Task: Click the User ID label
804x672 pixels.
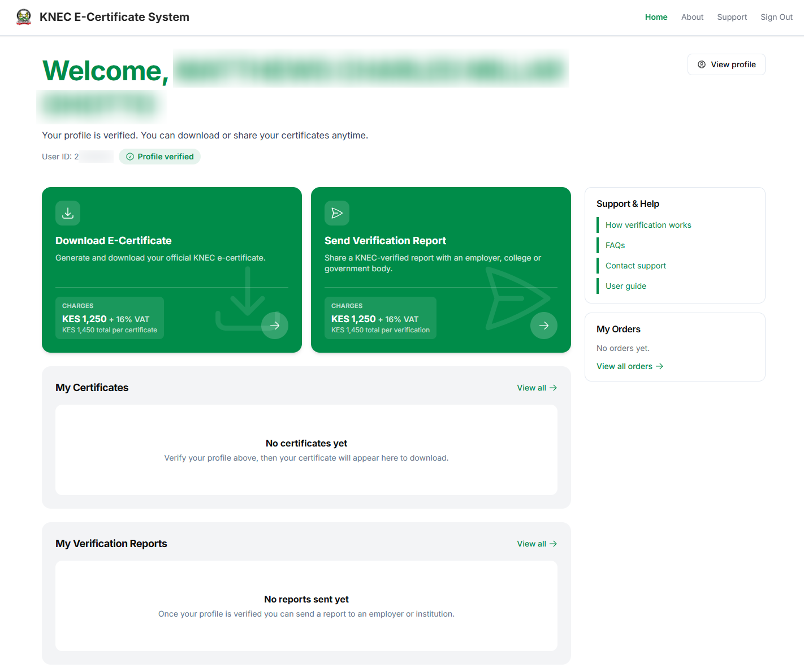Action: point(60,157)
